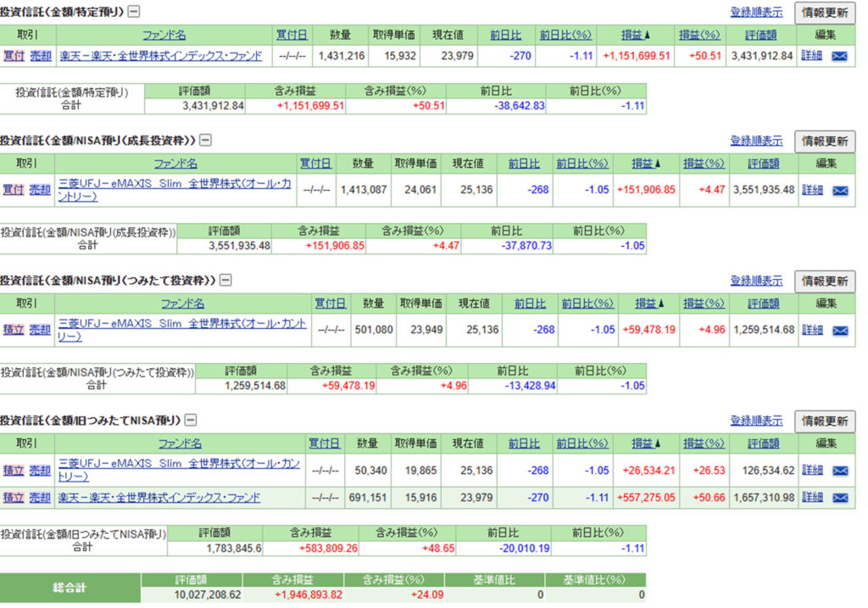
Task: Open 詳細 link in 特定預り 楽天 fund row
Action: coord(811,55)
